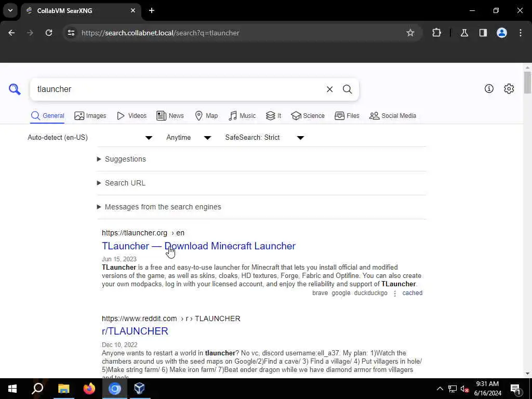This screenshot has width=532, height=399.
Task: Open a new browser tab
Action: 152,10
